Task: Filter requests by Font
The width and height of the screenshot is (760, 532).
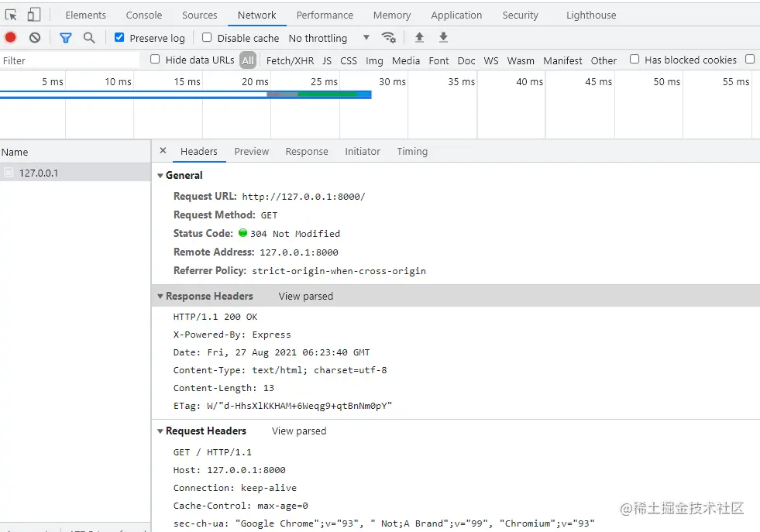Action: click(x=438, y=60)
